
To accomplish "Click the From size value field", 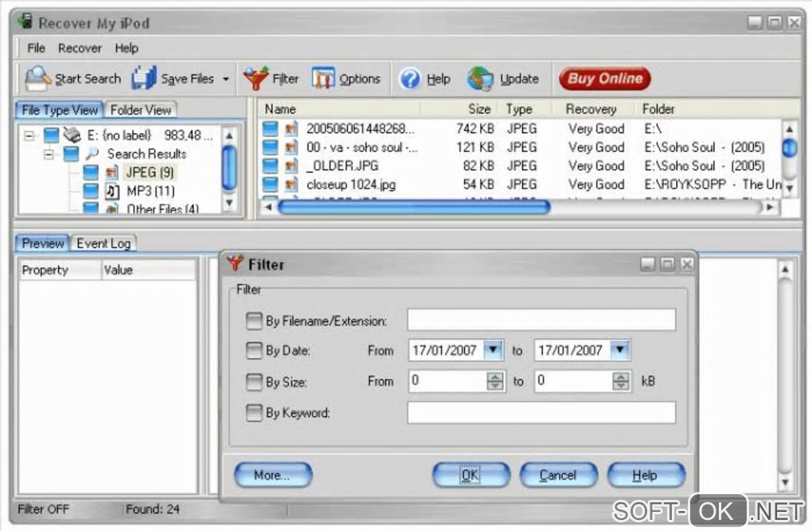I will click(448, 381).
